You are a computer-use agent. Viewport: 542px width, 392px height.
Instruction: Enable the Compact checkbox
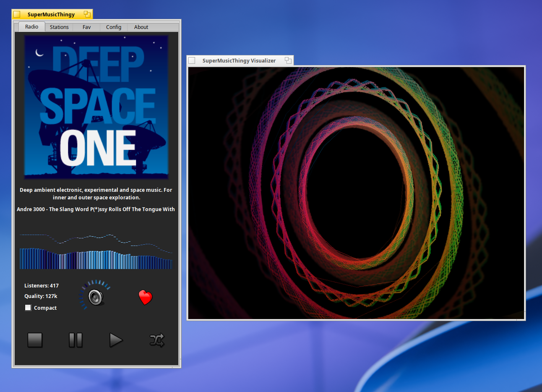(28, 308)
